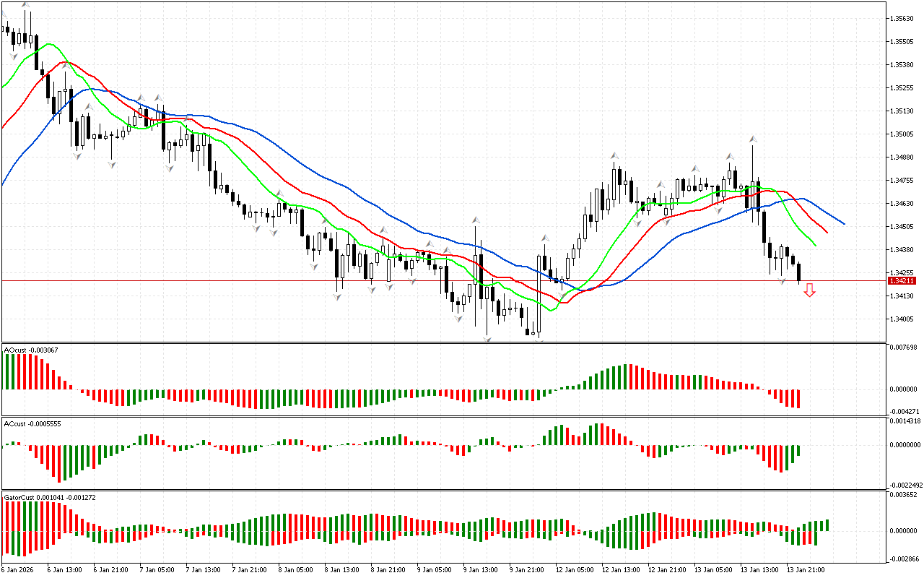Click the last green bar in ACcust histogram
This screenshot has height=578, width=924.
click(798, 451)
